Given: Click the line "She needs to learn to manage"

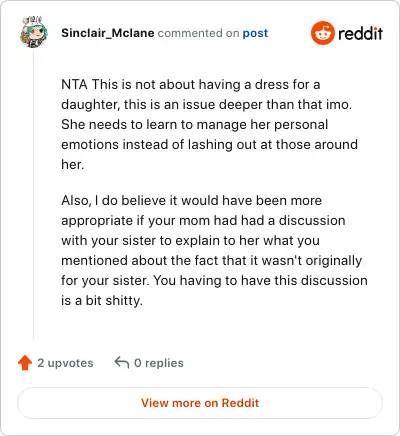Looking at the screenshot, I should pos(195,124).
